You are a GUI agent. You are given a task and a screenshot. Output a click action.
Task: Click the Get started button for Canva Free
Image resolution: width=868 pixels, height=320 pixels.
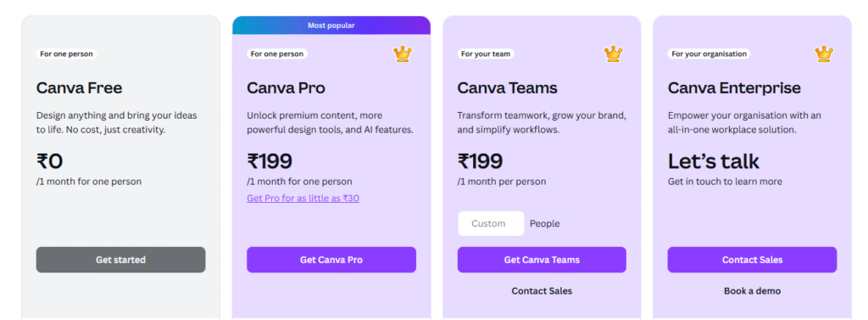coord(120,260)
